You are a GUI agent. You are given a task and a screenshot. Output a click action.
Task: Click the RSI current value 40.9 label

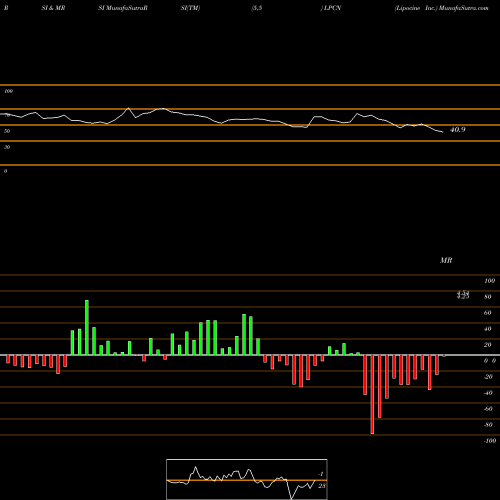(x=457, y=130)
